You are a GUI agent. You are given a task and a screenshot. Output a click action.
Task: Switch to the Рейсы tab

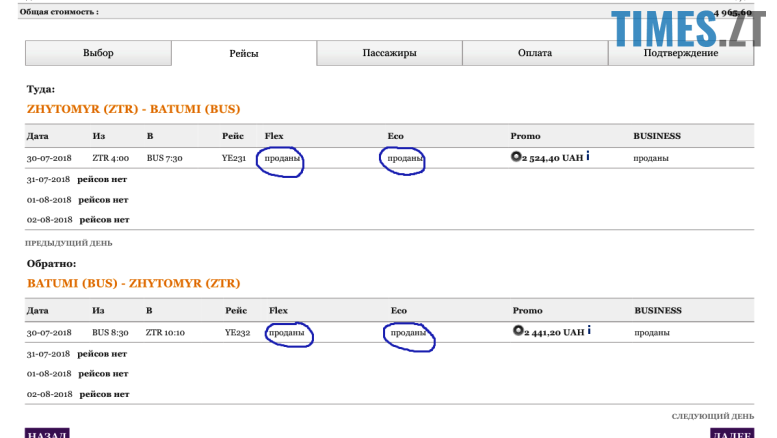coord(244,53)
